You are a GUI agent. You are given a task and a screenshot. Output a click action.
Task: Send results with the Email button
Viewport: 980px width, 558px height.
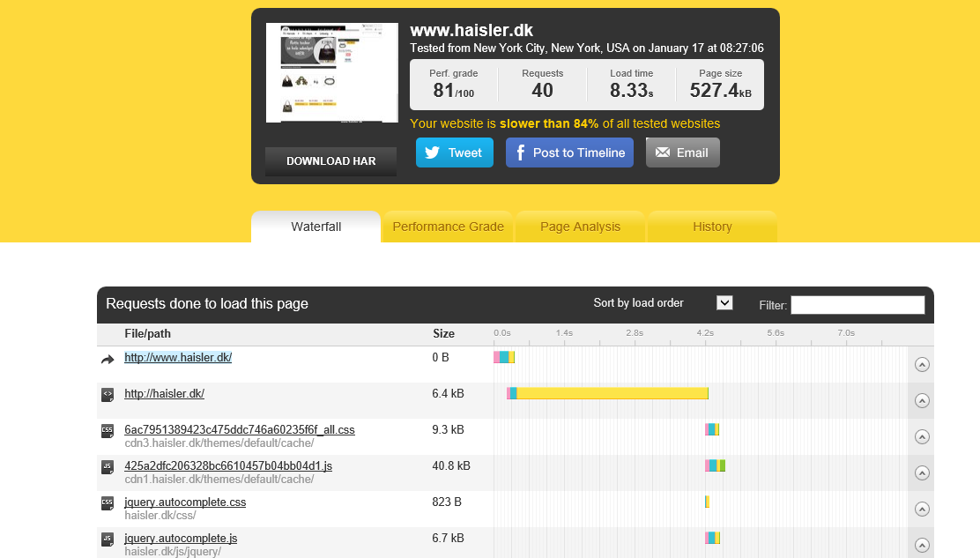[x=682, y=153]
